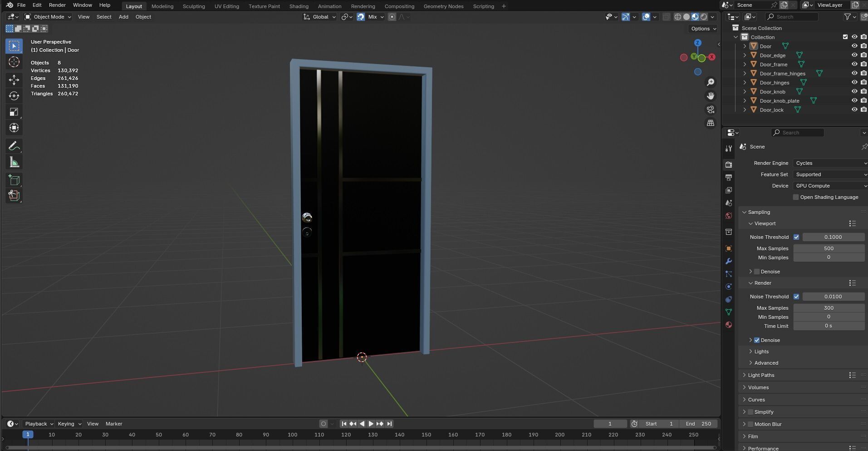
Task: Activate the Move tool
Action: click(14, 80)
